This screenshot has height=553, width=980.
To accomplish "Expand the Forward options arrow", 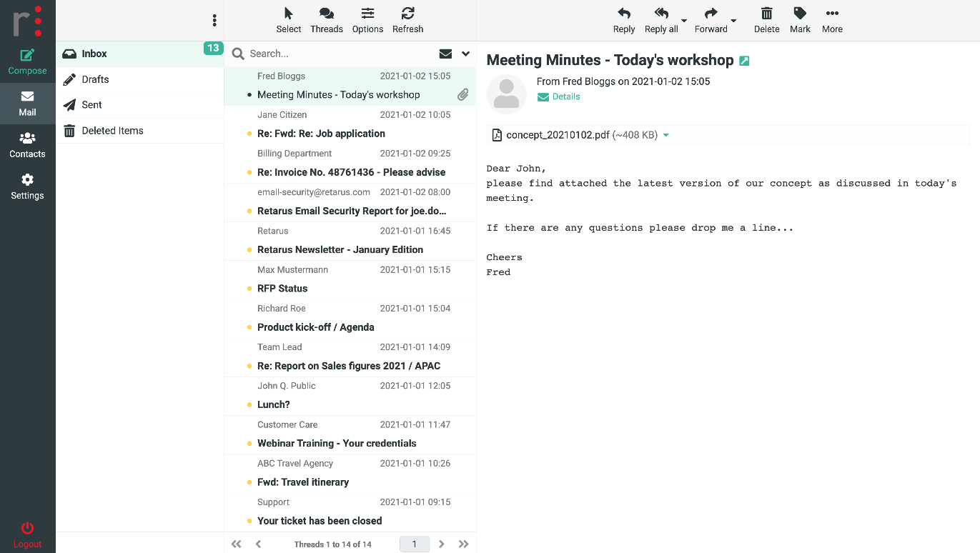I will click(x=733, y=21).
